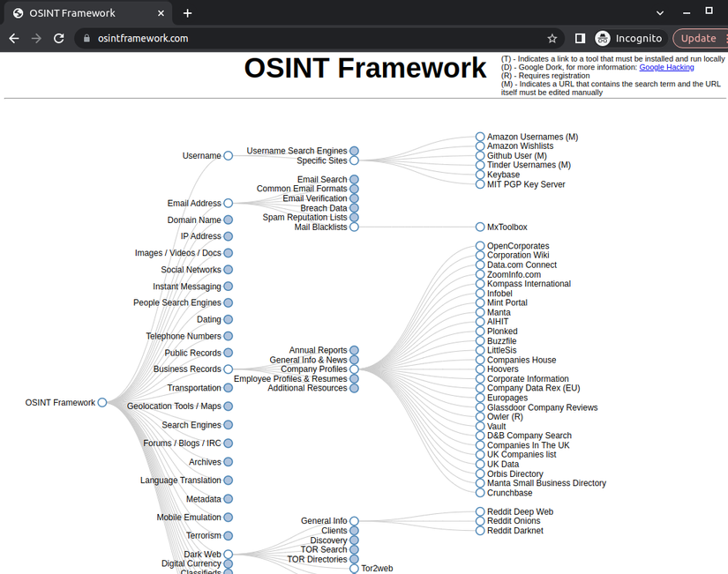This screenshot has width=728, height=574.
Task: Select the OSINT Framework browser tab
Action: coord(88,13)
